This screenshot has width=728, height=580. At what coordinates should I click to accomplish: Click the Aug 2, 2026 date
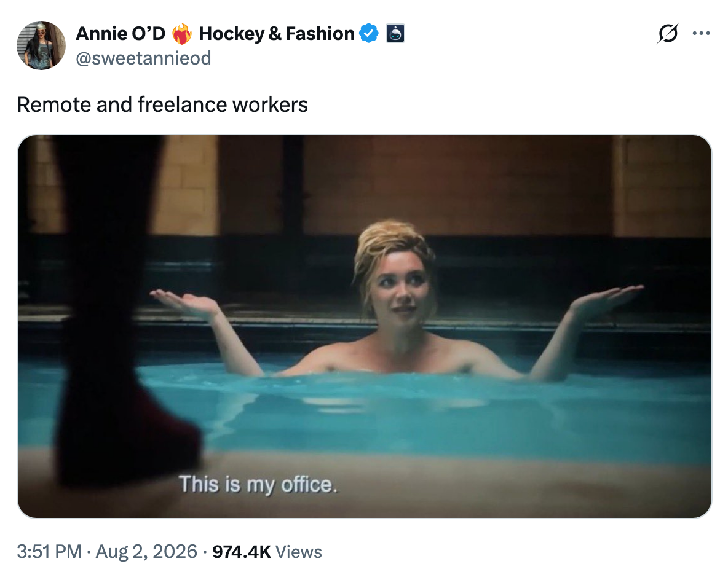click(147, 552)
